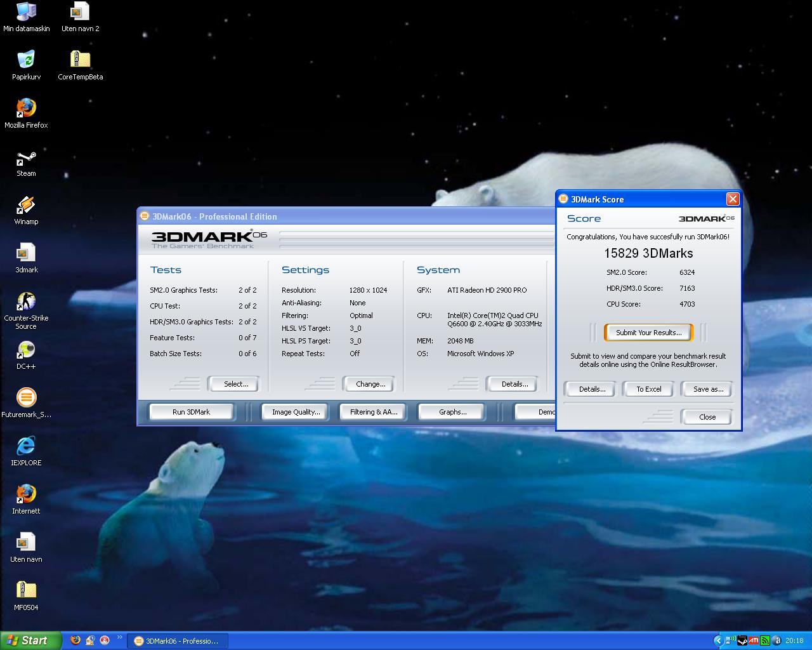Click the CPU Score value 4703
Image resolution: width=812 pixels, height=650 pixels.
coord(687,304)
